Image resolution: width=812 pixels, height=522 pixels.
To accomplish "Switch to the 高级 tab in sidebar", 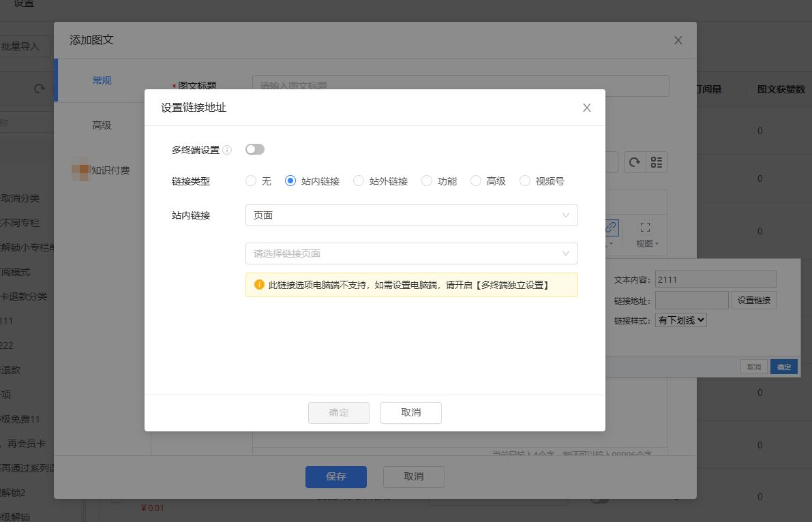I will (x=102, y=125).
